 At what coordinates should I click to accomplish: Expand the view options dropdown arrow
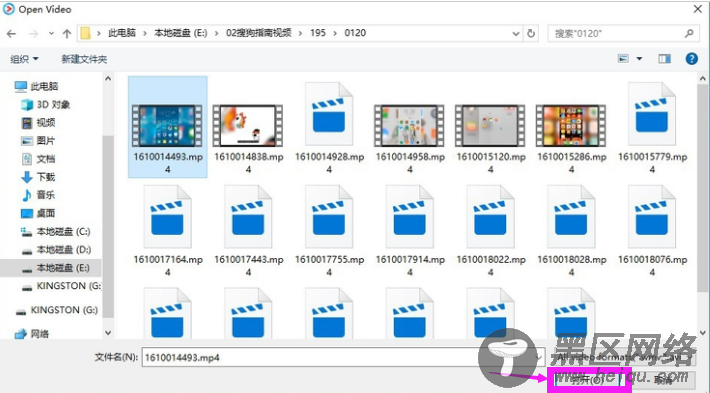tap(639, 59)
